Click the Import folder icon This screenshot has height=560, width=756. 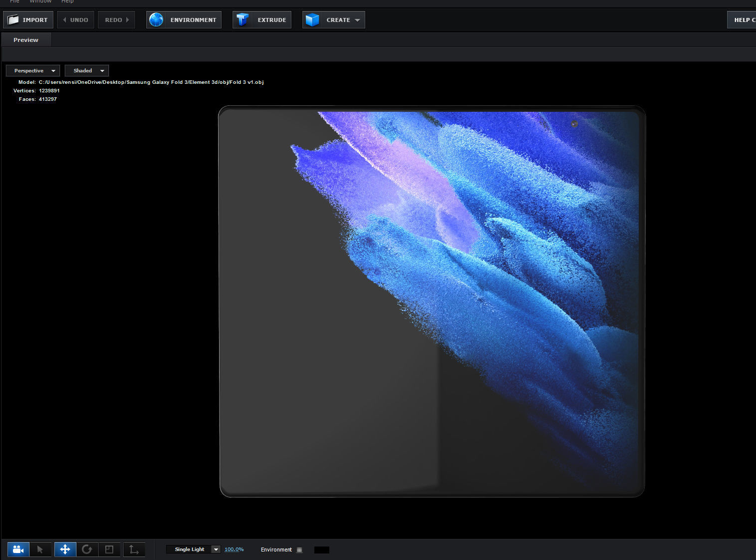[13, 20]
